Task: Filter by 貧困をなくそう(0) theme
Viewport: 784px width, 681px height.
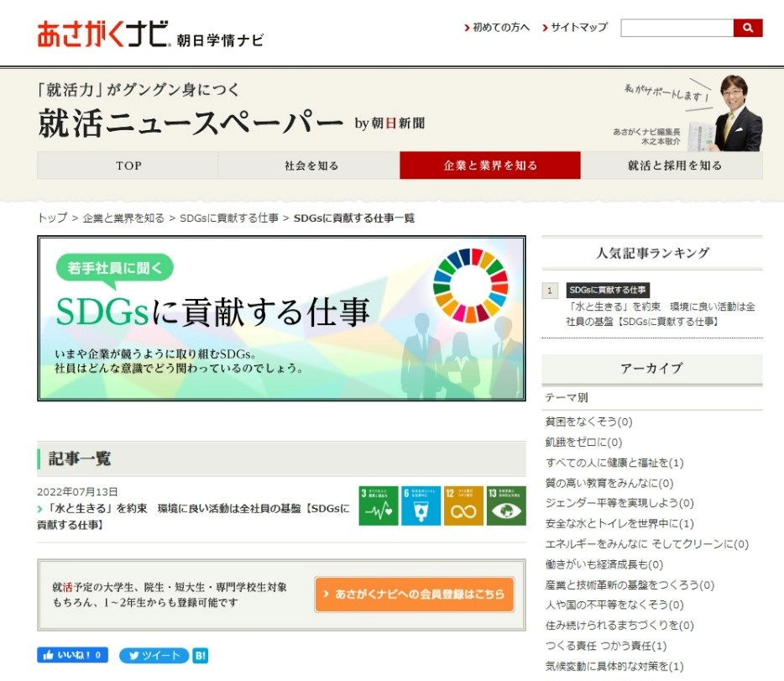Action: 588,422
